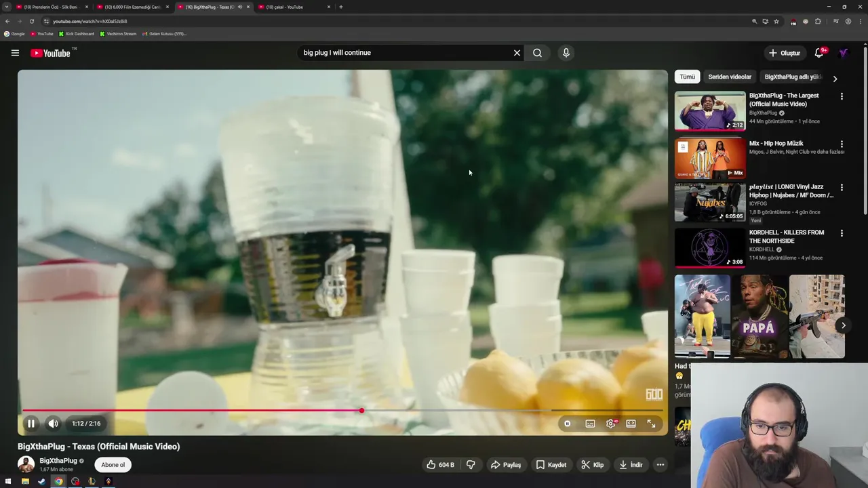The height and width of the screenshot is (488, 868).
Task: Open the Kick Dashboard bookmark
Action: click(x=76, y=34)
